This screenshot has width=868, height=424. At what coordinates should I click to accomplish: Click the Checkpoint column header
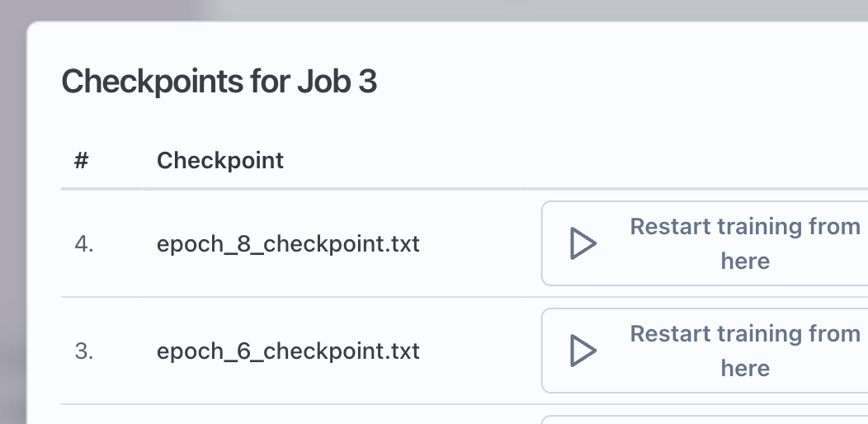pyautogui.click(x=220, y=160)
